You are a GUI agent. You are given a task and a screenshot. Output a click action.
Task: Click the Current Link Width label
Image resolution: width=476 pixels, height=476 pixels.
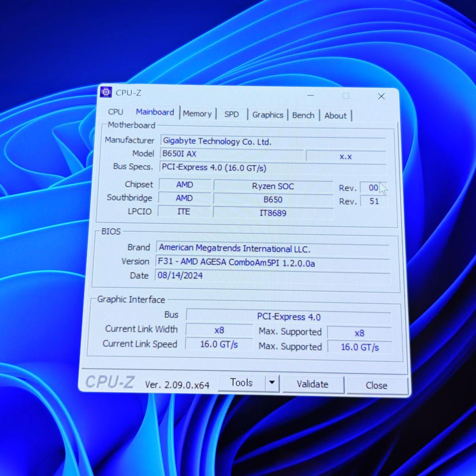point(141,329)
